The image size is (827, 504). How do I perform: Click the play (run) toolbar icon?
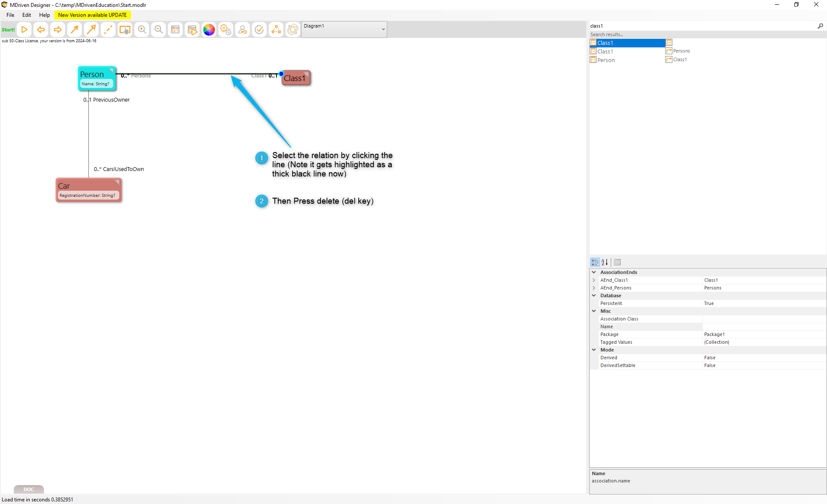coord(24,30)
